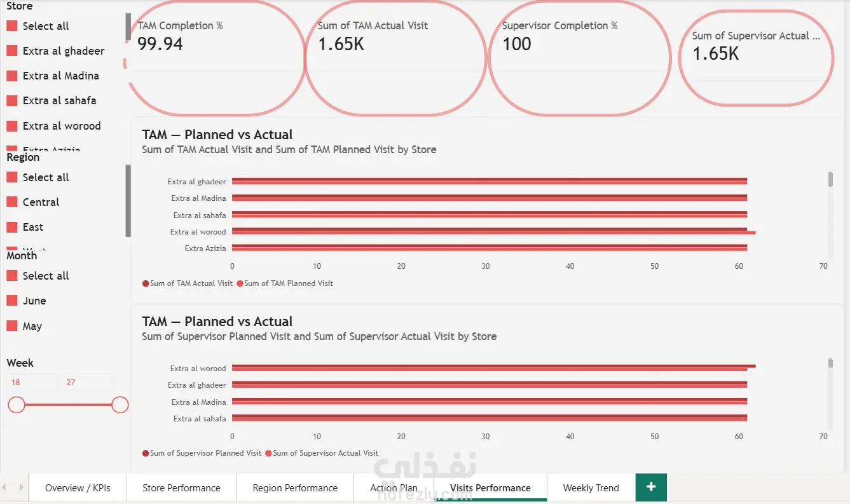Toggle Extra al ghadeer store checkbox

tap(11, 51)
